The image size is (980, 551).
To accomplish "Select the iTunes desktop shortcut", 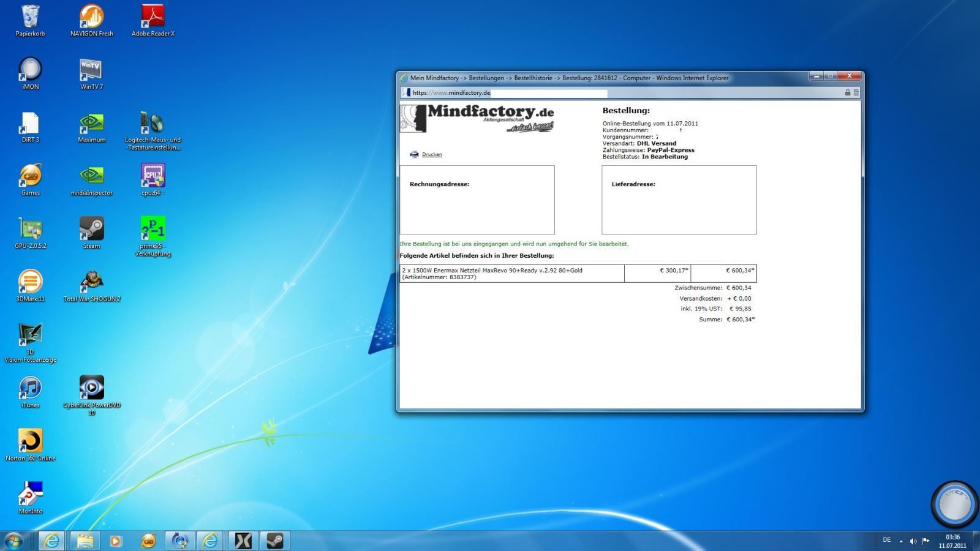I will (x=30, y=392).
